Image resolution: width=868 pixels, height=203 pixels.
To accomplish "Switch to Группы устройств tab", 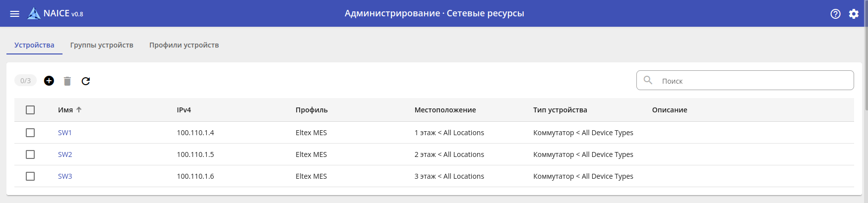I will coord(102,45).
